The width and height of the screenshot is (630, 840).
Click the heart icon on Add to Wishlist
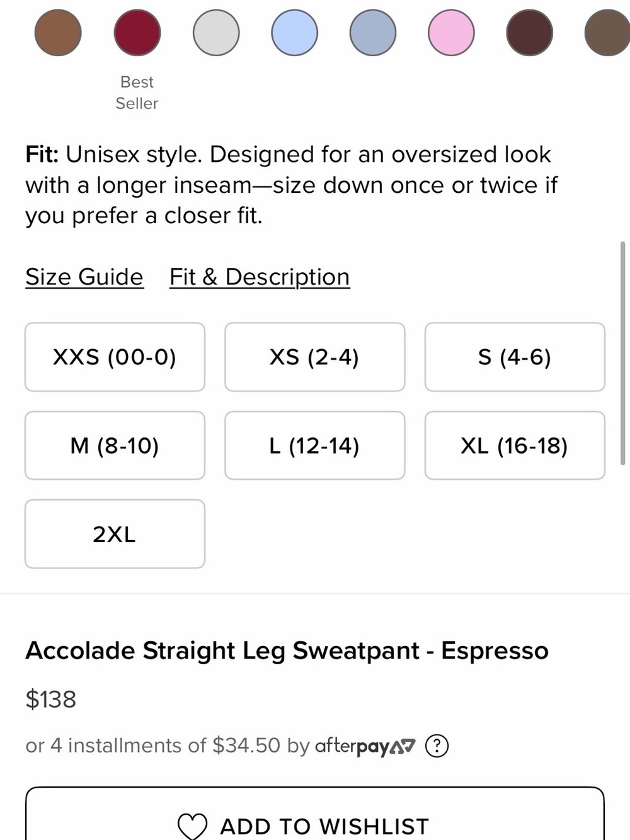(192, 826)
